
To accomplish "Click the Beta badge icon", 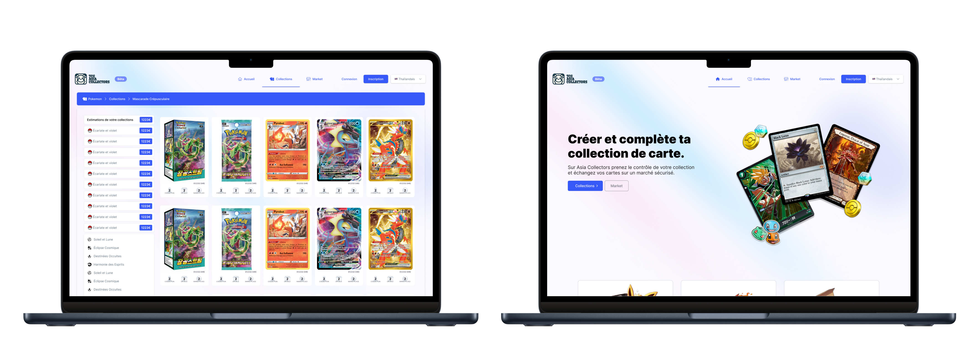I will pos(119,80).
